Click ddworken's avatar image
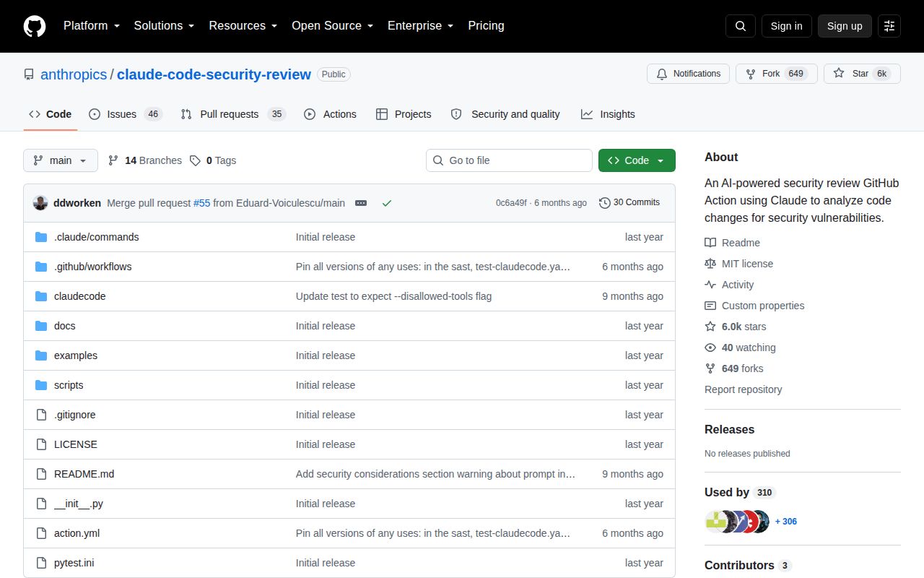 point(40,203)
